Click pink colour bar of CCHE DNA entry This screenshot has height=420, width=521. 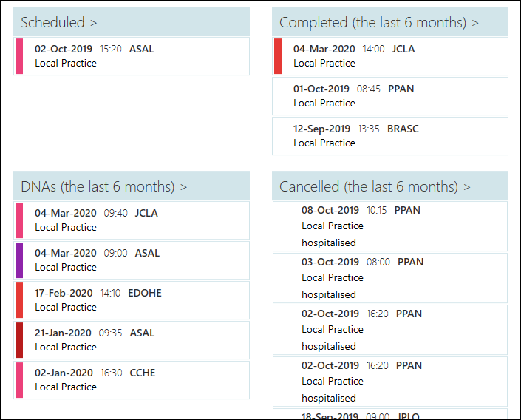click(19, 380)
